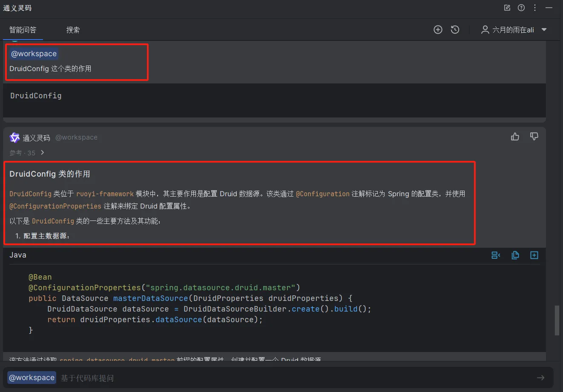Viewport: 563px width, 392px height.
Task: Click the @workspace tag in input box
Action: 32,378
